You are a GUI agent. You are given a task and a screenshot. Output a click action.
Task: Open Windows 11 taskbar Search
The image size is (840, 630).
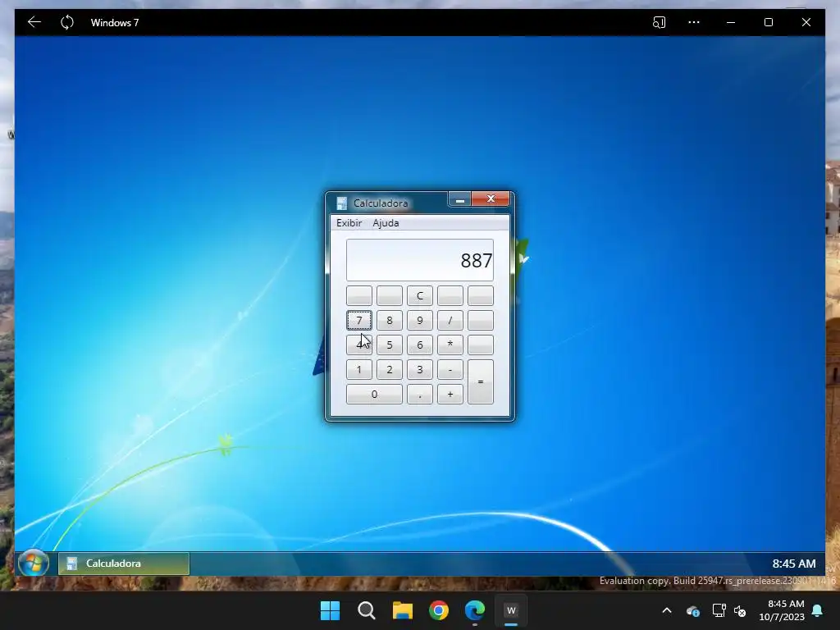click(367, 610)
